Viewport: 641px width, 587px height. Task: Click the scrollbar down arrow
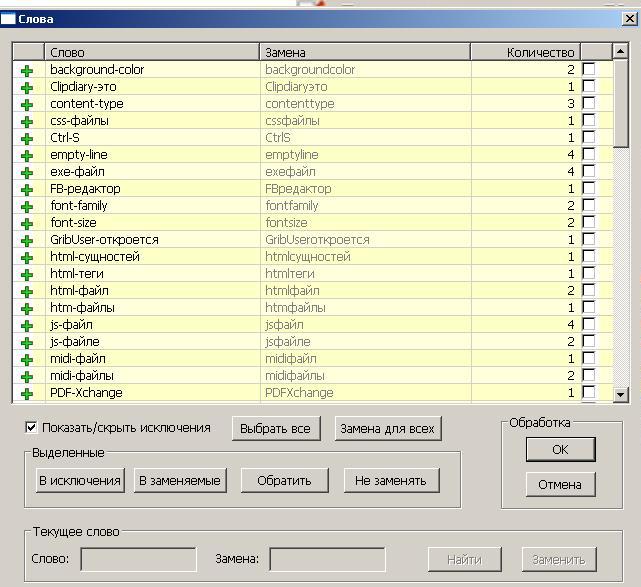621,394
